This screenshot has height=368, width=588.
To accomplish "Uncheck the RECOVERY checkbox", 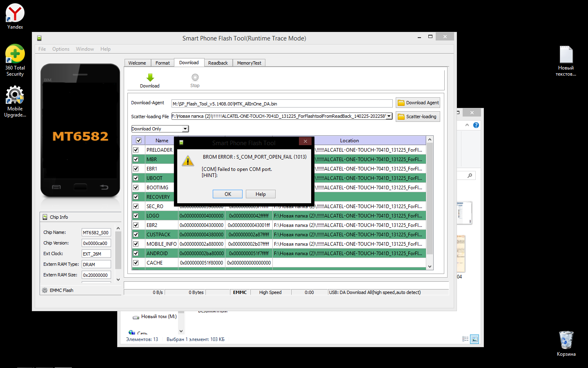I will (x=136, y=197).
